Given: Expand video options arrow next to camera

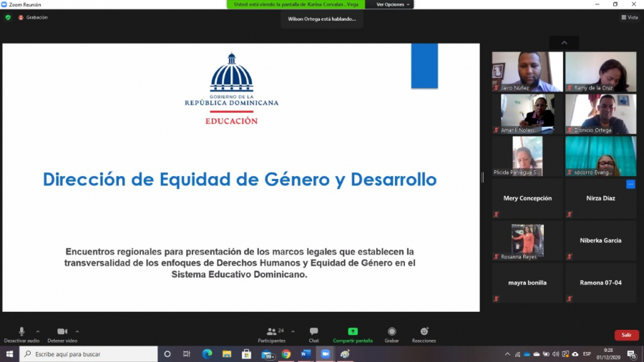Looking at the screenshot, I should click(77, 331).
